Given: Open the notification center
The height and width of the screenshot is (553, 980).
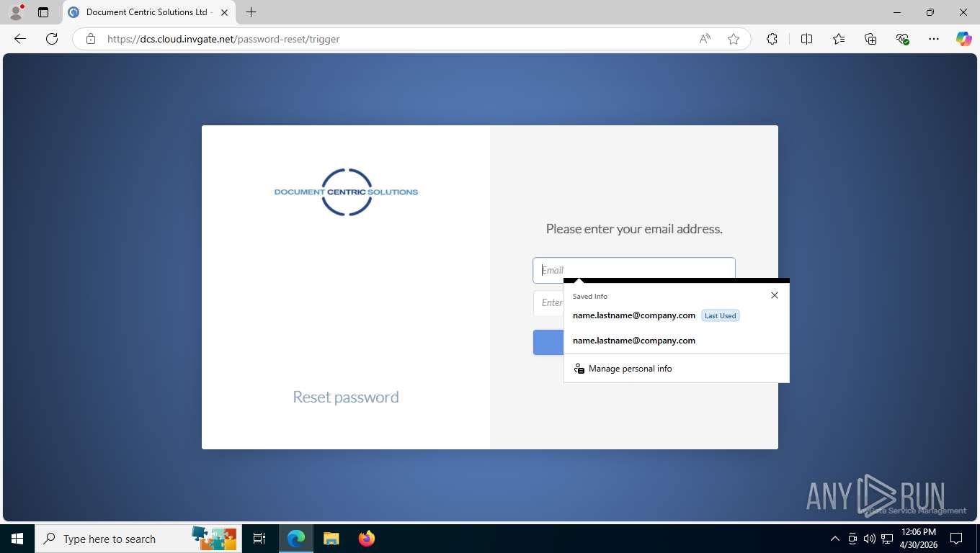Looking at the screenshot, I should click(x=956, y=539).
